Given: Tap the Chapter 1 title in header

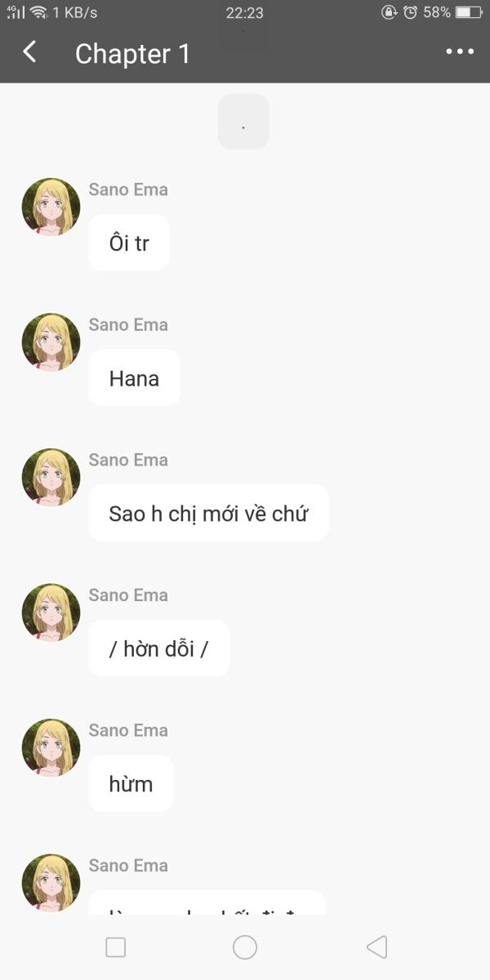Looking at the screenshot, I should click(x=132, y=53).
